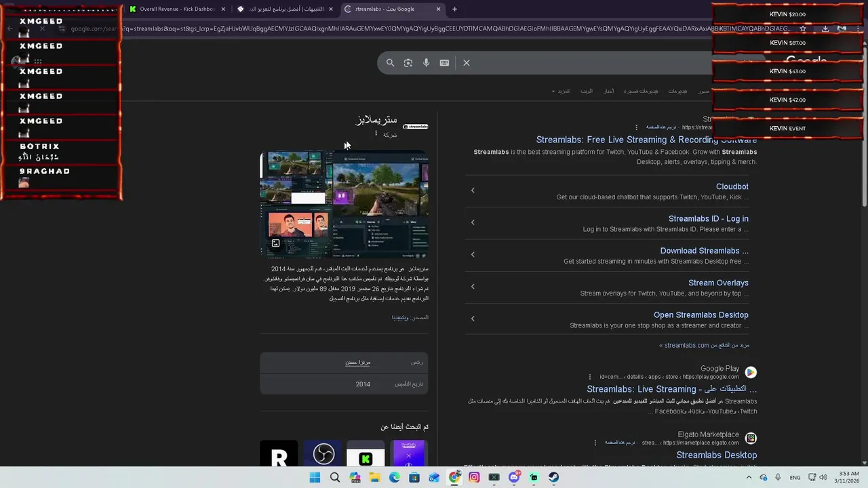Switch to فيديوهات (Videos) results tab
This screenshot has height=488, width=868.
[x=677, y=91]
